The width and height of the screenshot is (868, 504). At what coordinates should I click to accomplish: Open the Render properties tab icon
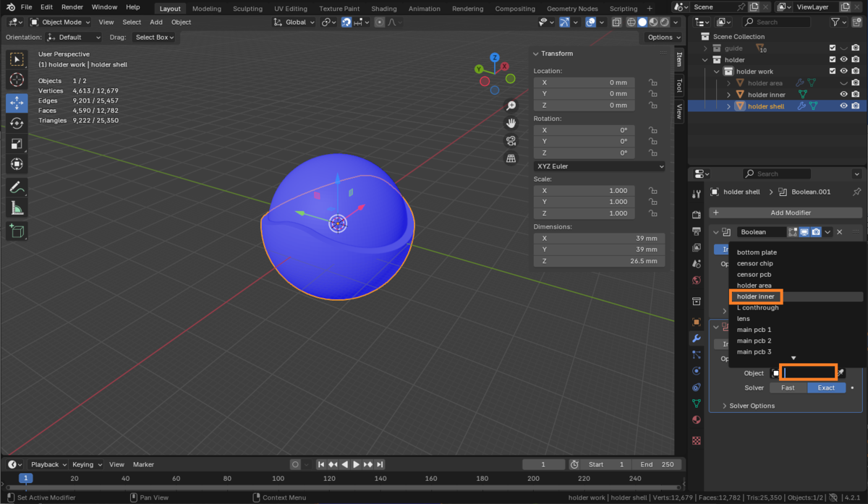tap(697, 215)
